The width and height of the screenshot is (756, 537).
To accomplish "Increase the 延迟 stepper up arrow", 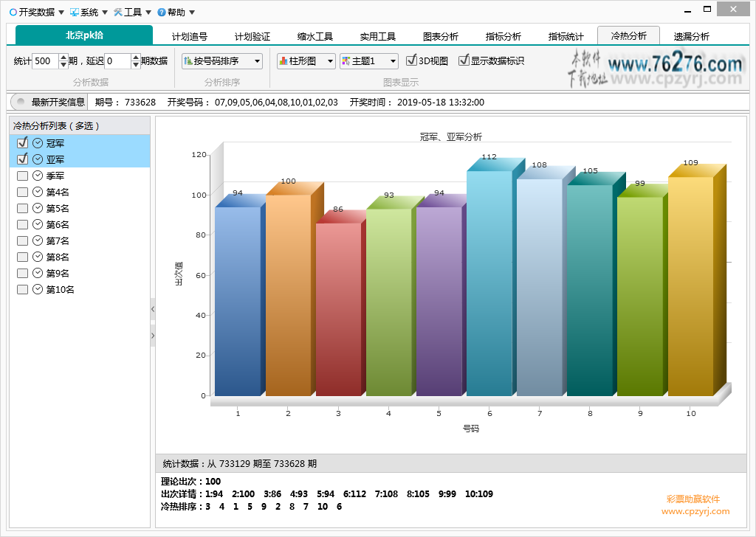I will [136, 58].
